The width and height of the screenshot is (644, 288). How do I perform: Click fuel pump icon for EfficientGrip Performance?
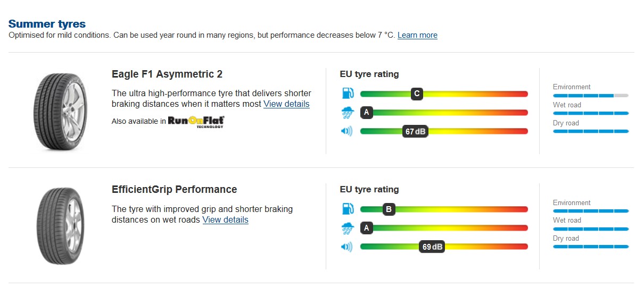347,209
